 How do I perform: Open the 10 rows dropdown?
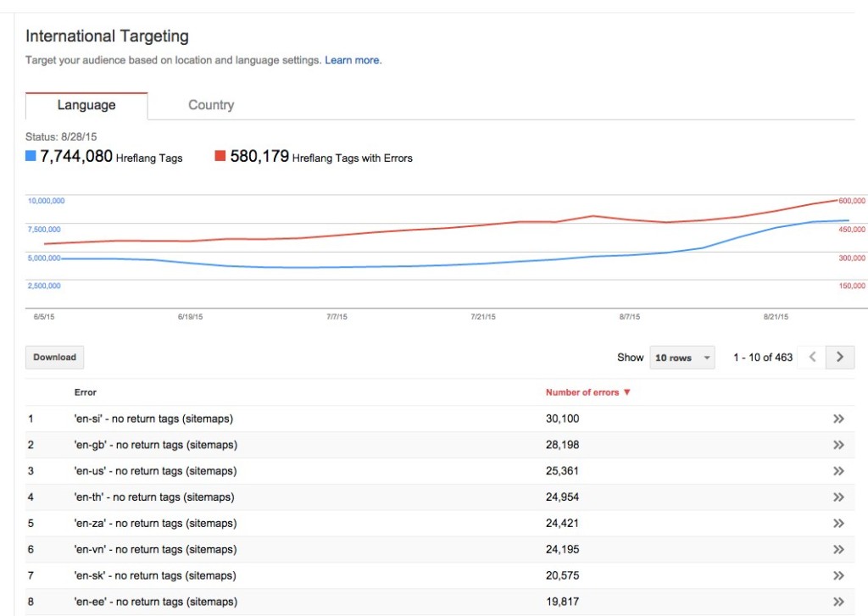click(x=682, y=358)
